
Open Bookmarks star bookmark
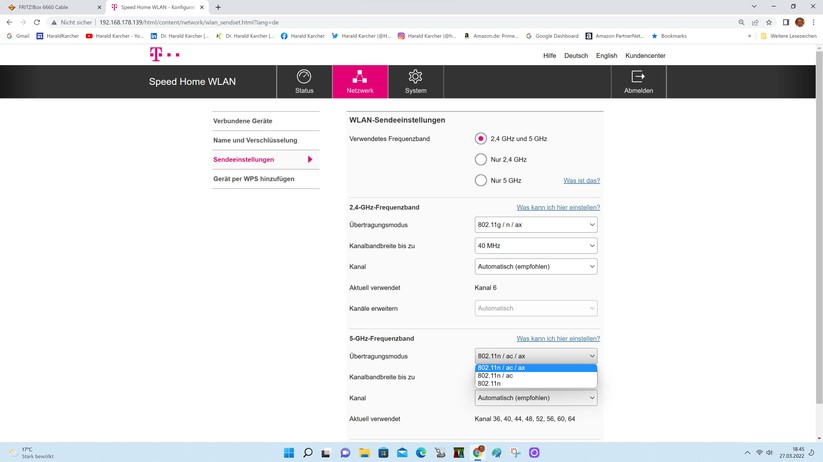click(x=669, y=36)
